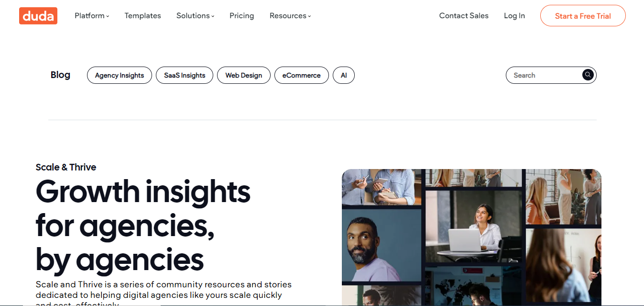The width and height of the screenshot is (644, 306).
Task: Click Contact Sales link
Action: 464,16
